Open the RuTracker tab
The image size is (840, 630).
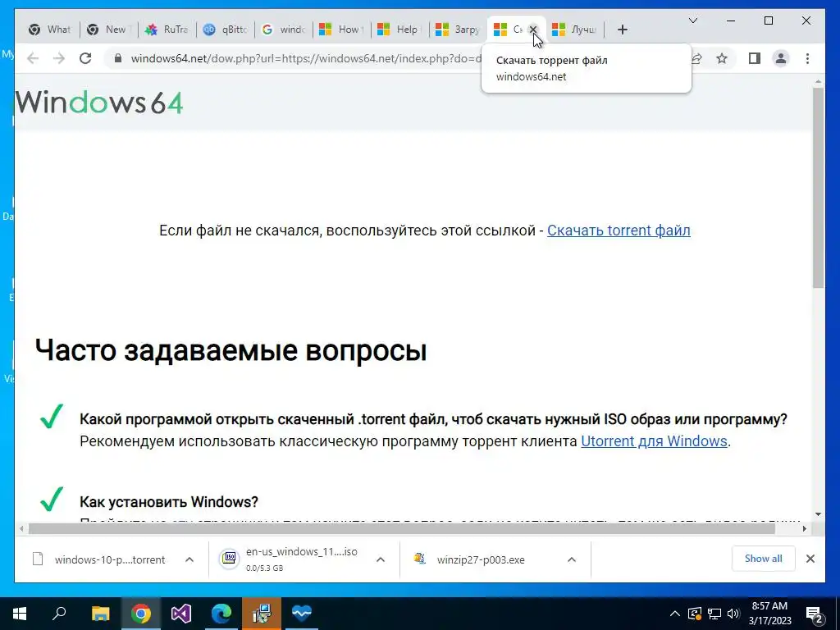tap(167, 30)
